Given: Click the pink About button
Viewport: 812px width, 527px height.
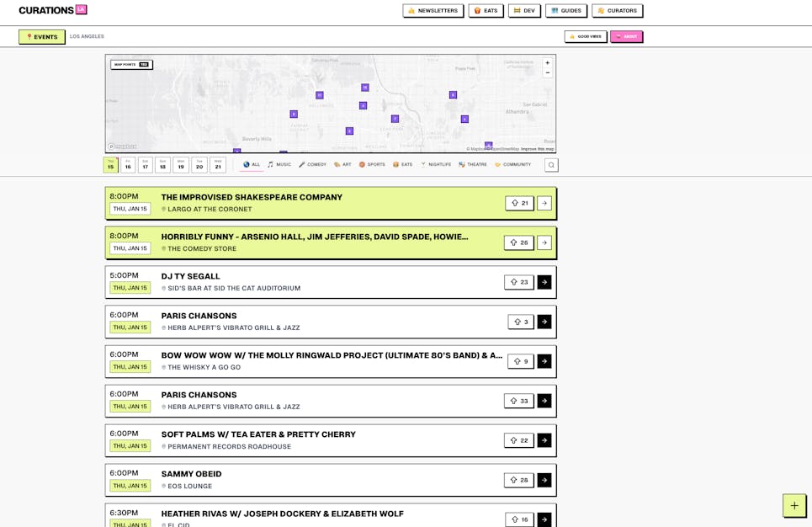Looking at the screenshot, I should click(626, 37).
